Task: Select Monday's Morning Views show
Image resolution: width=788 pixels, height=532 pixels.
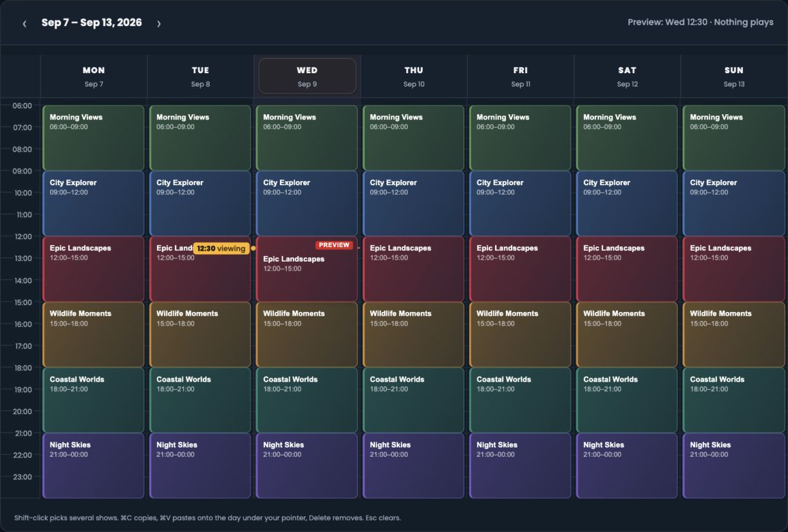Action: 94,138
